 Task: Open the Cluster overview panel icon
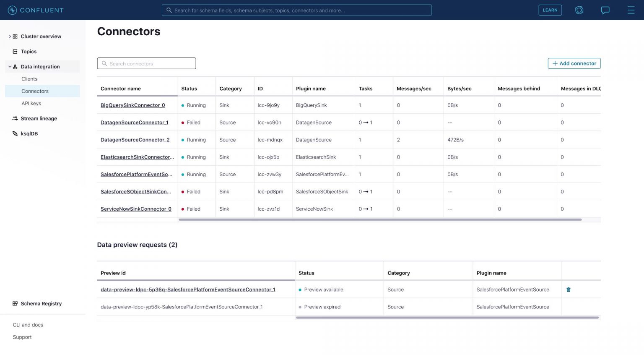click(x=16, y=37)
